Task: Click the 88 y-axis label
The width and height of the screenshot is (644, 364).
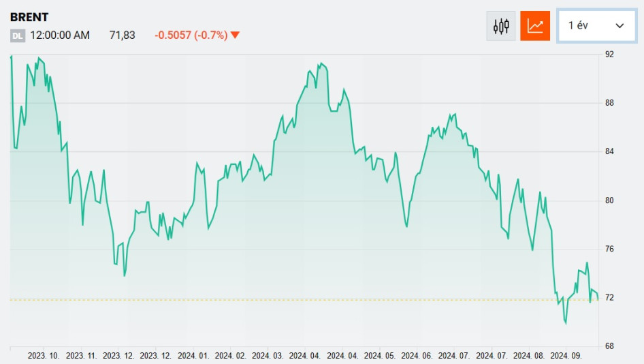Action: click(609, 103)
